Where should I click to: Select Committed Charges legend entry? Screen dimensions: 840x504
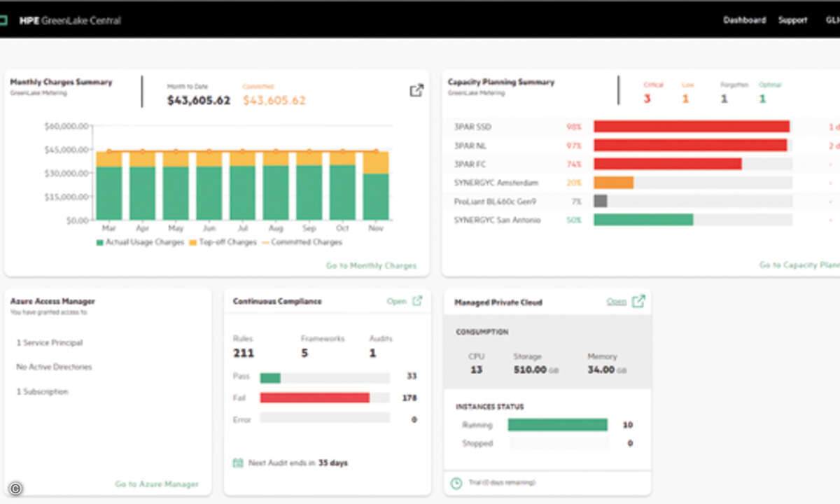tap(302, 242)
